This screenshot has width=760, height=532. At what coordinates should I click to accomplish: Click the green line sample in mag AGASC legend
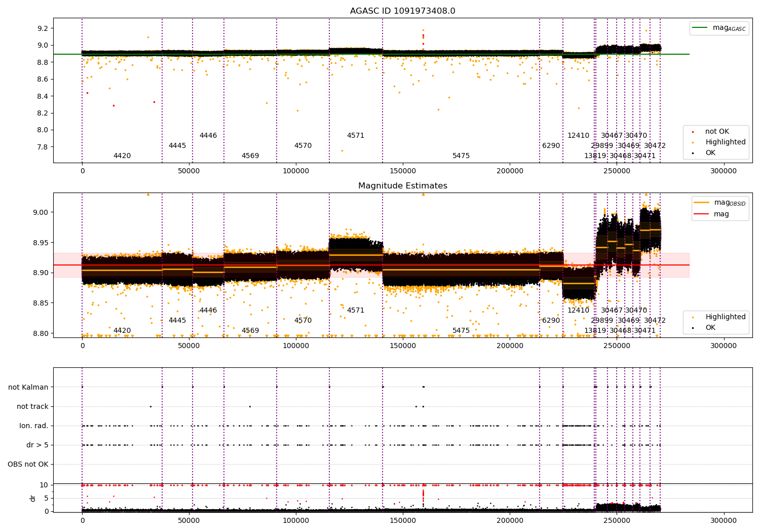tap(700, 28)
